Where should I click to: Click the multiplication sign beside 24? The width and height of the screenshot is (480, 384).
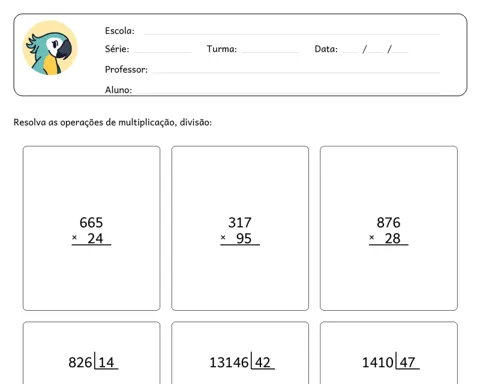74,237
